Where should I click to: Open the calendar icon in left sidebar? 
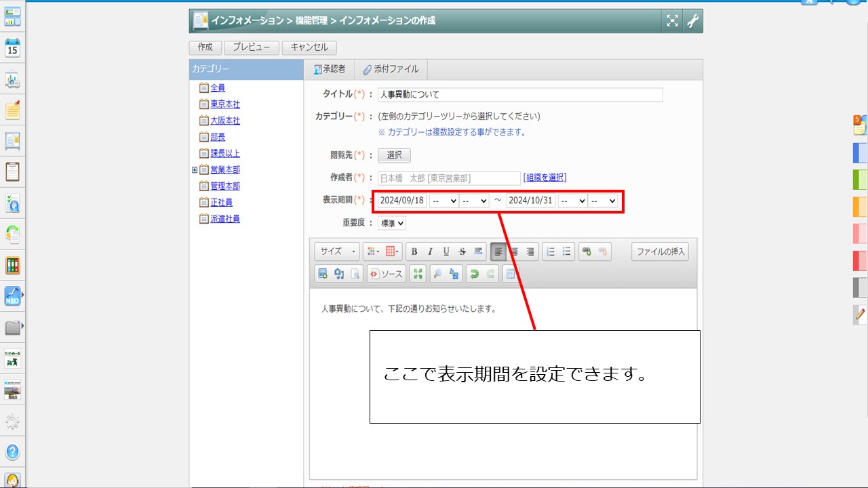pos(12,47)
